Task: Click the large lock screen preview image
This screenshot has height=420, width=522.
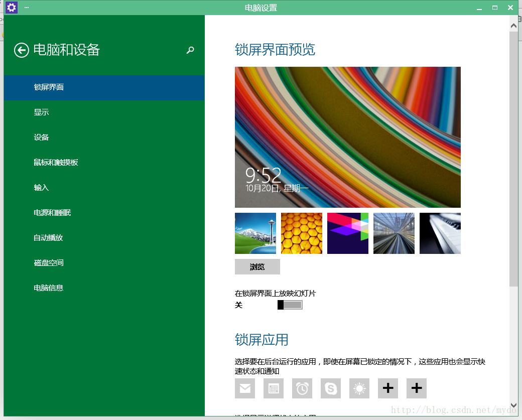Action: tap(348, 137)
